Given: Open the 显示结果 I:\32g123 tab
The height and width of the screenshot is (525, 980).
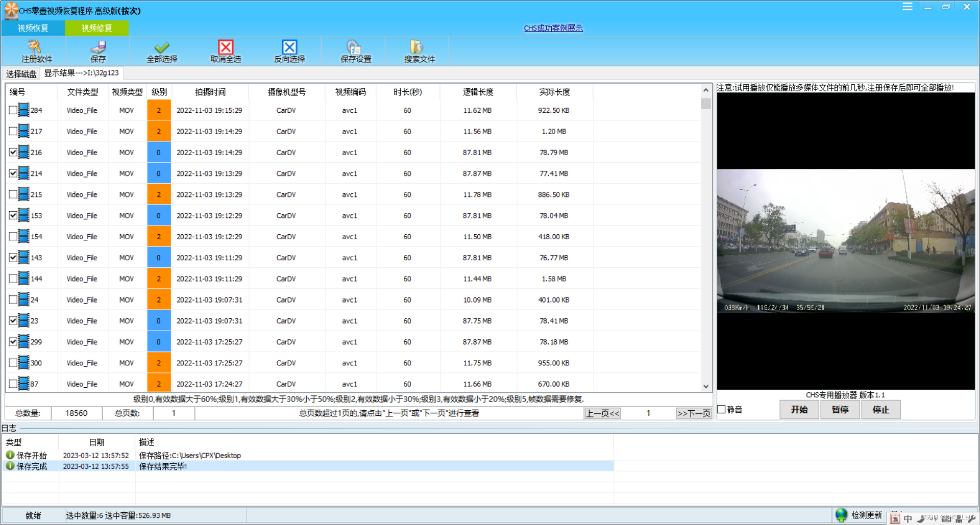Looking at the screenshot, I should pyautogui.click(x=81, y=73).
